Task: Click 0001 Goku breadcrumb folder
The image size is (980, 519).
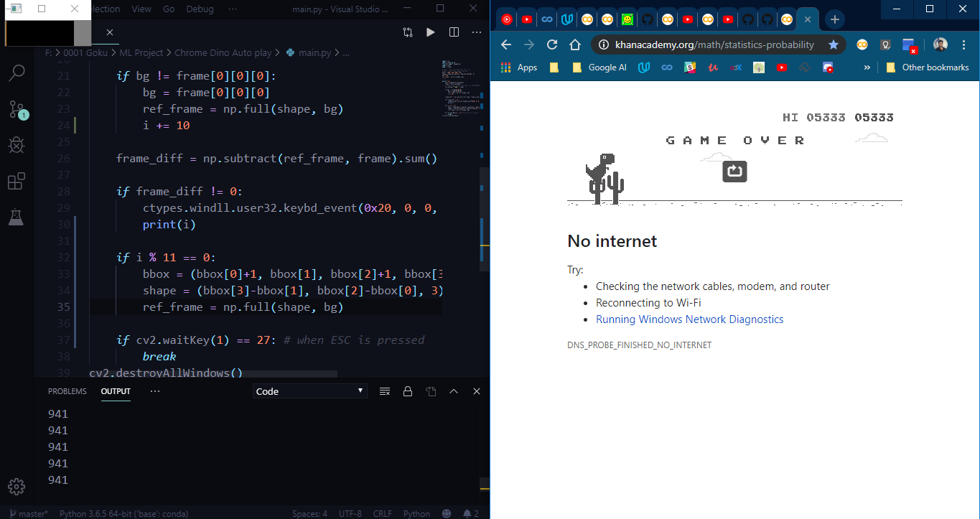Action: tap(85, 52)
